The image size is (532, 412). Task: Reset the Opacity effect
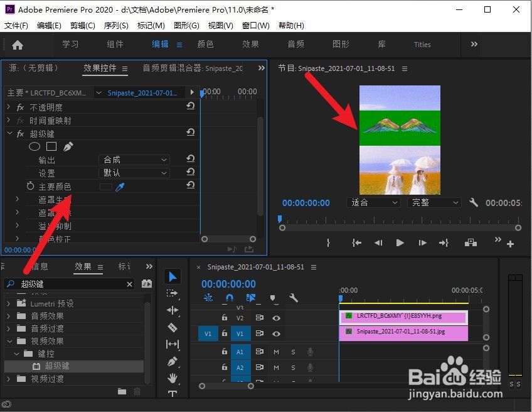click(x=190, y=106)
